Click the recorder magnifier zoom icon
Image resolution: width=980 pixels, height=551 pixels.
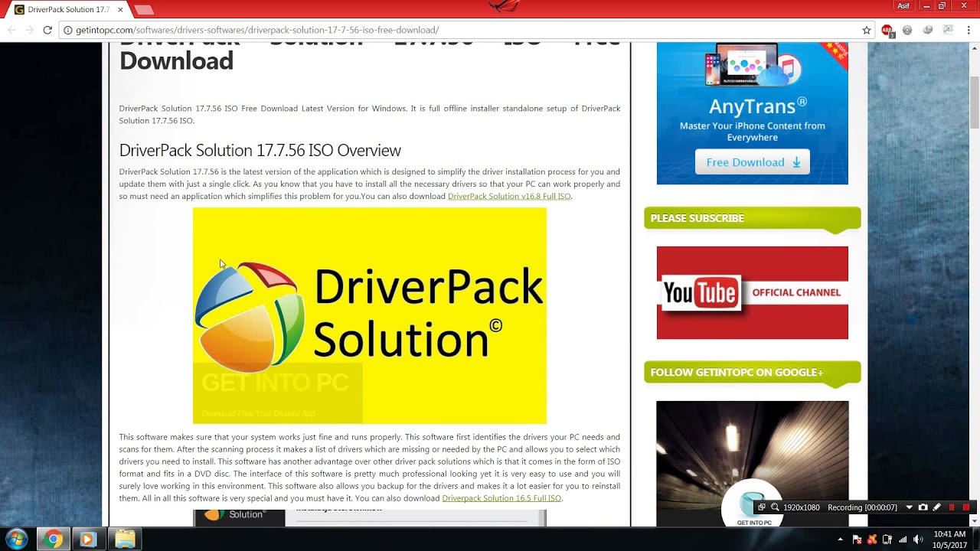click(775, 507)
